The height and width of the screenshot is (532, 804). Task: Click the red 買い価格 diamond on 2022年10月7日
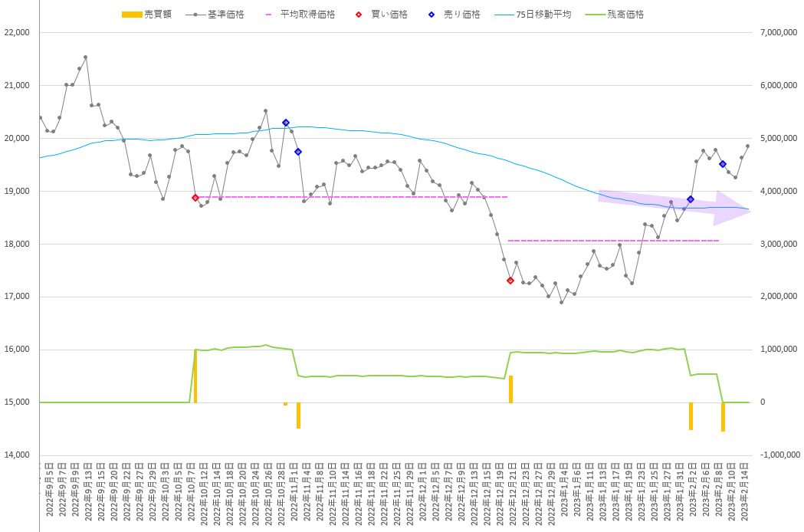(195, 198)
